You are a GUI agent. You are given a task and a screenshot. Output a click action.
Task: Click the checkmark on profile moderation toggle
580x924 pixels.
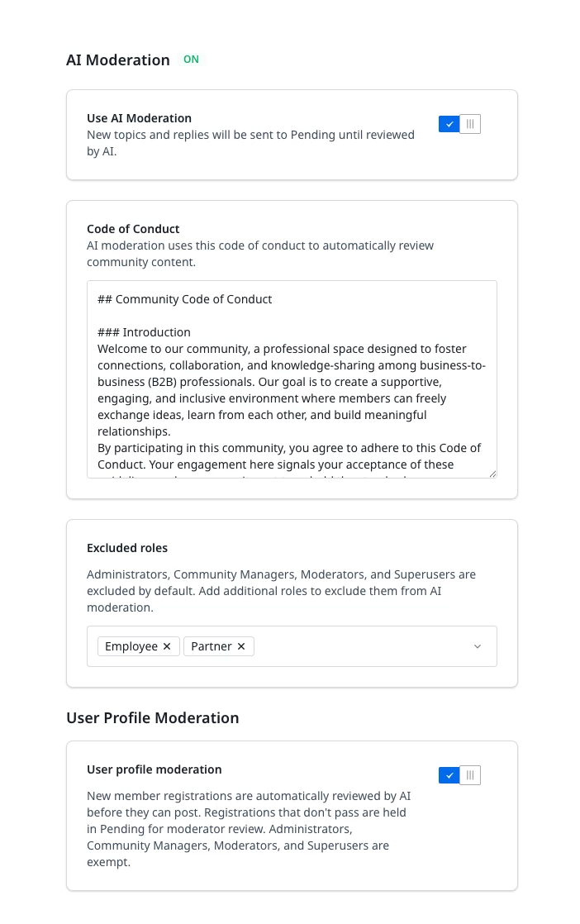449,775
